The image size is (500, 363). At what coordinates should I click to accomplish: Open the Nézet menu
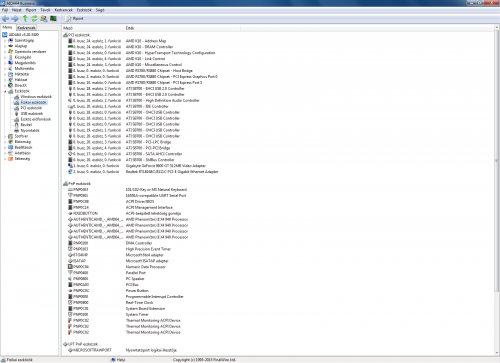point(17,10)
